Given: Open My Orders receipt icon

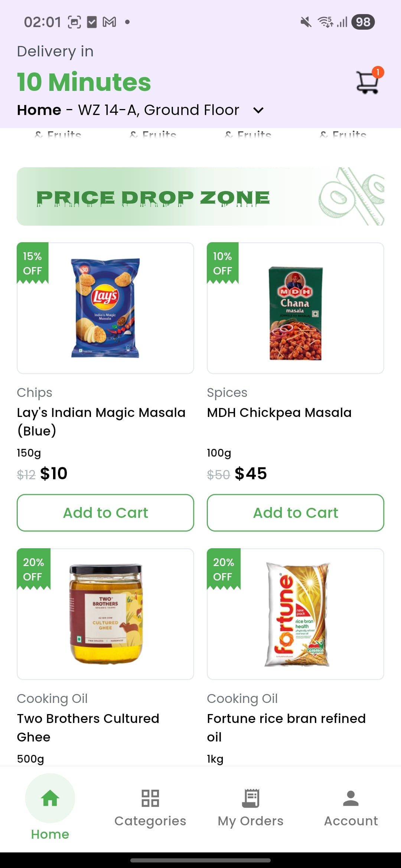Looking at the screenshot, I should tap(251, 798).
